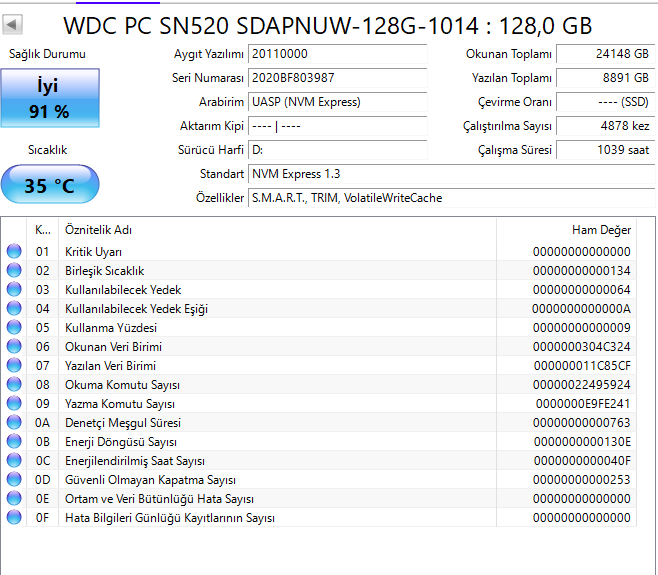Click Çalıştırılma Sayısı value 4878 kez

pos(606,126)
